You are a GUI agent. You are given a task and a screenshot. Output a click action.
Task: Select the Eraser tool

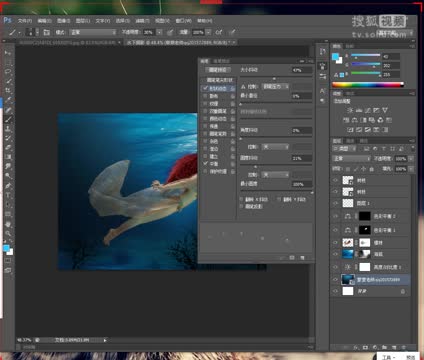(8, 147)
